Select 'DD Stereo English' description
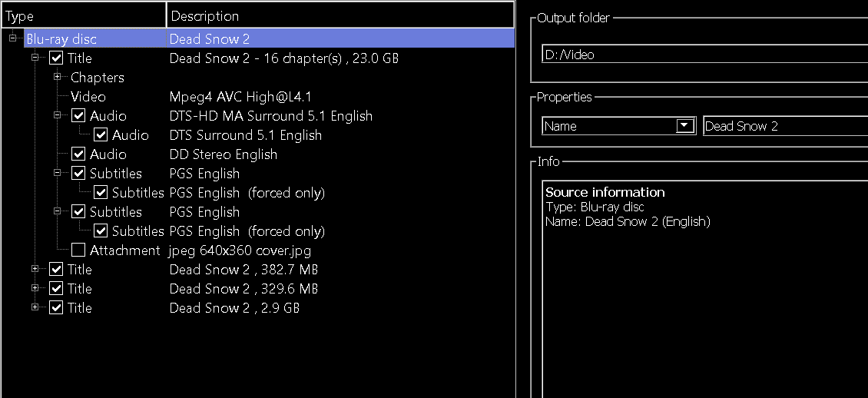The height and width of the screenshot is (398, 868). [x=223, y=154]
